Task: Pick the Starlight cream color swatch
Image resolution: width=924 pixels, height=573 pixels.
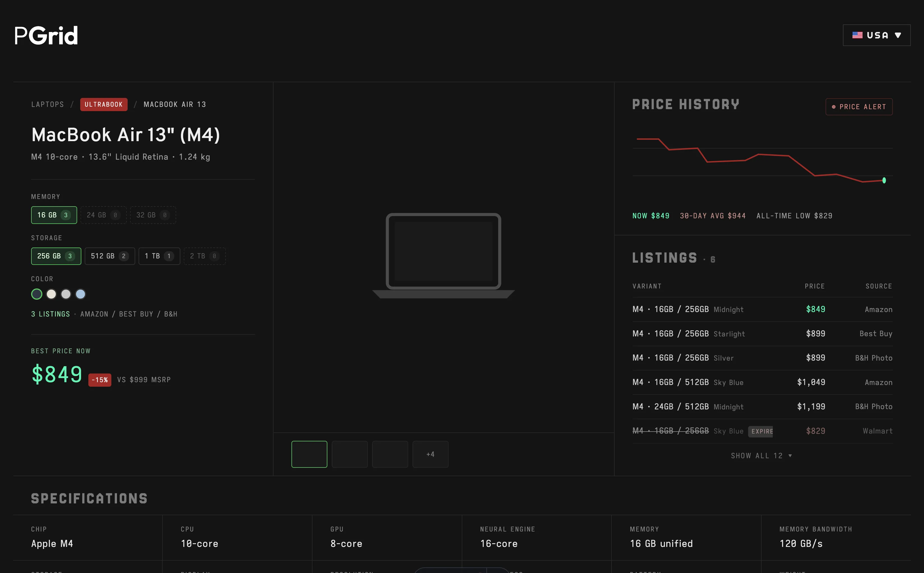Action: (51, 294)
